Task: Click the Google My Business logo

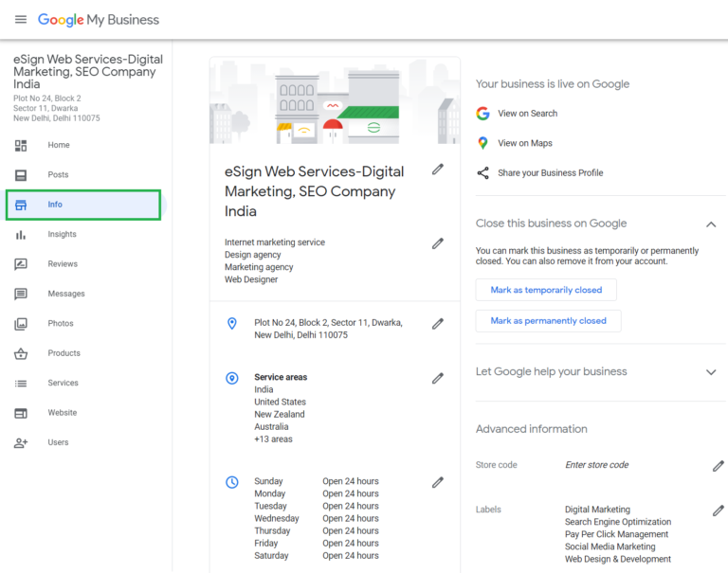Action: pyautogui.click(x=99, y=20)
